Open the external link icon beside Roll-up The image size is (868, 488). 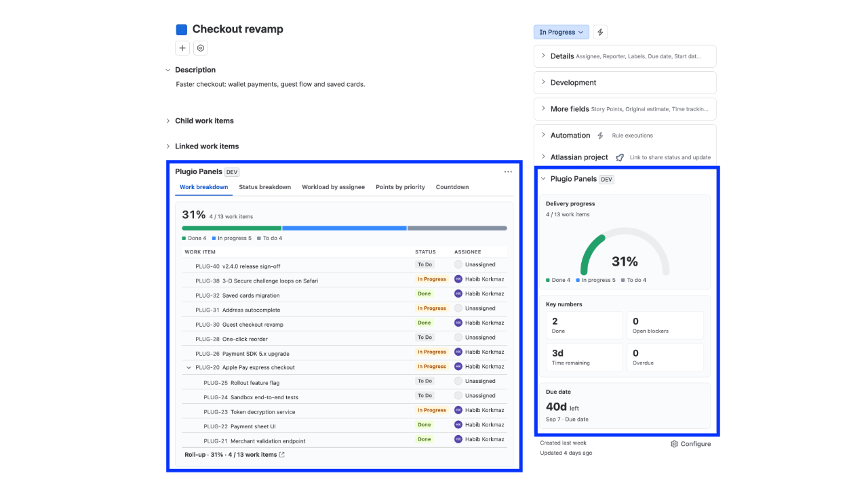coord(282,455)
